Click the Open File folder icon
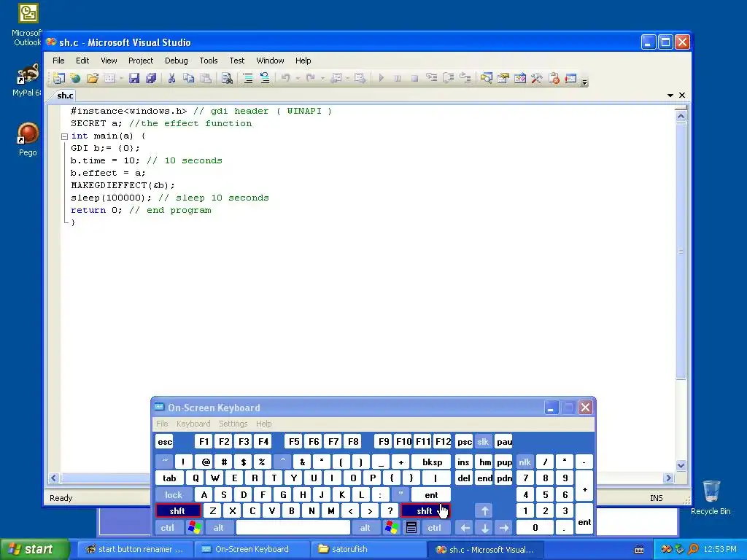Image resolution: width=747 pixels, height=560 pixels. point(93,78)
